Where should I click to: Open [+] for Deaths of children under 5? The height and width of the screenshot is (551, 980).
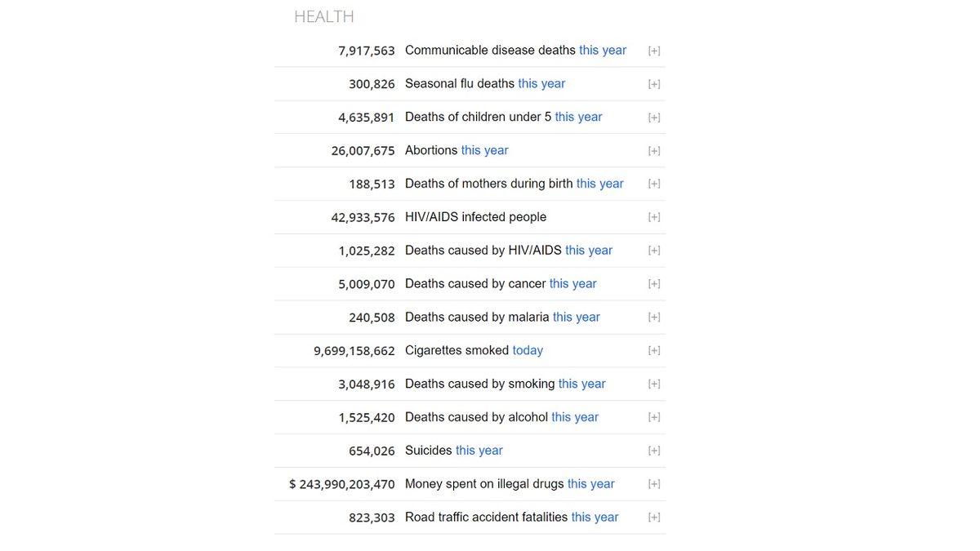[x=654, y=118]
